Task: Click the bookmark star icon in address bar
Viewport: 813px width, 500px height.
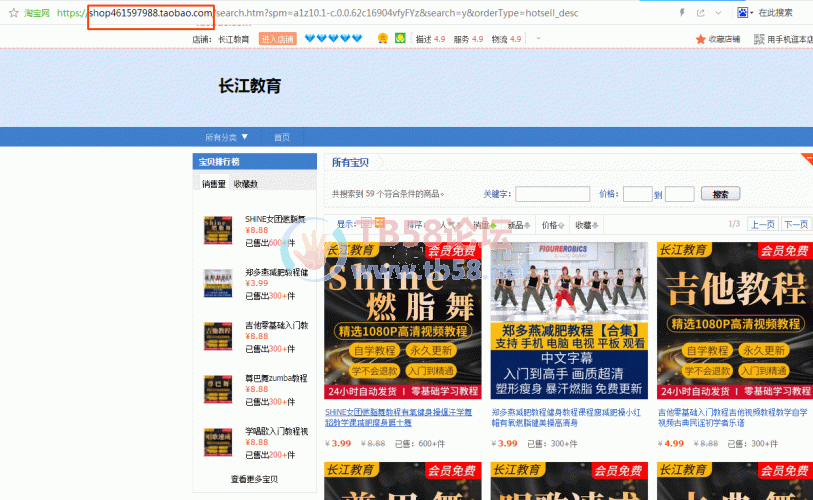Action: (x=14, y=13)
